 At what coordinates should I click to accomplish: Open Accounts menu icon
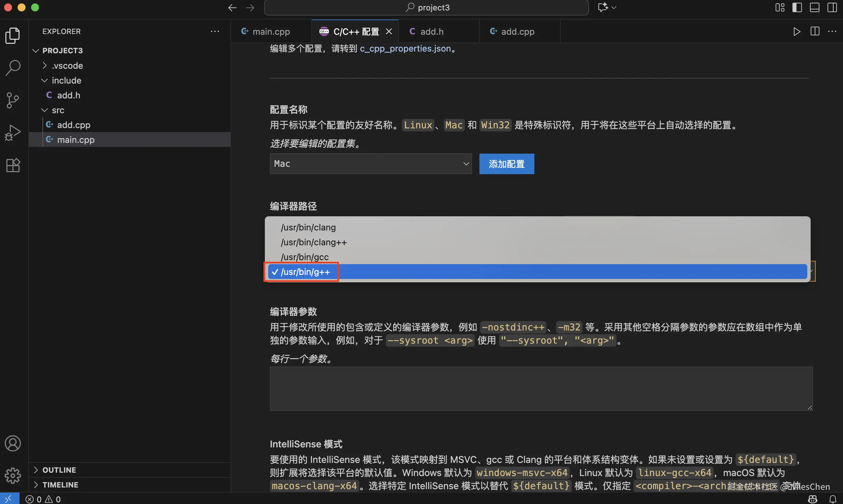click(x=13, y=443)
